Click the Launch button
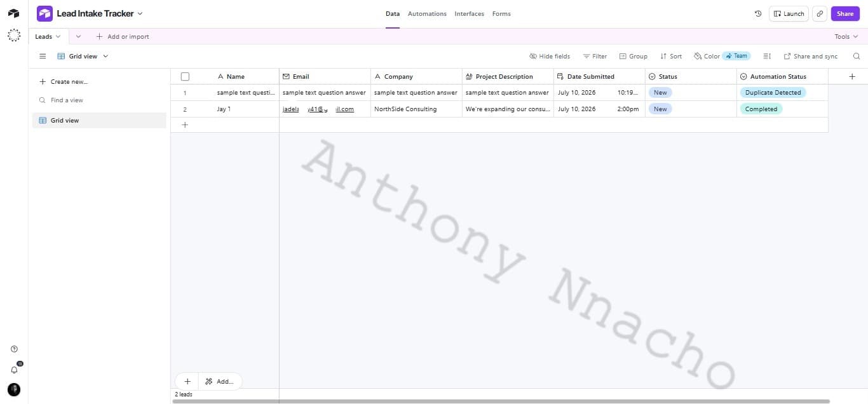Image resolution: width=868 pixels, height=404 pixels. pyautogui.click(x=789, y=13)
